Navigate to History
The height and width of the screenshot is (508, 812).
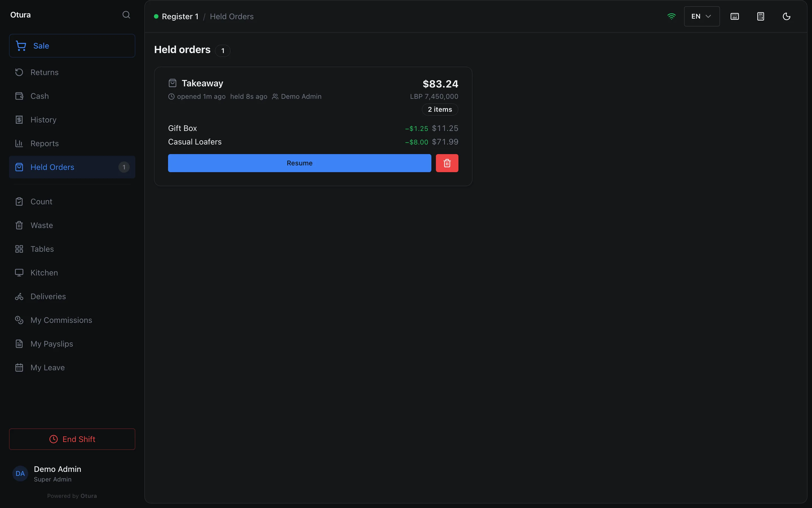tap(72, 120)
